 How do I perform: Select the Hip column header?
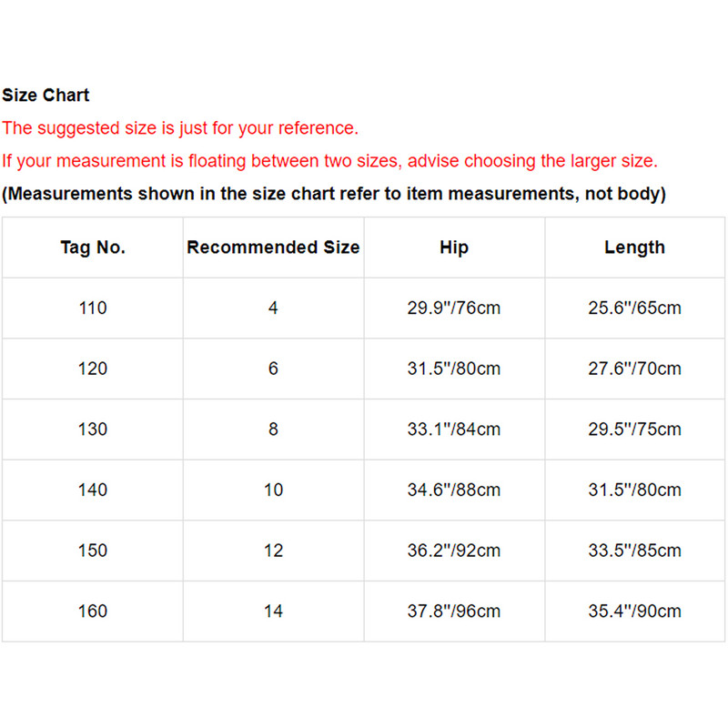point(453,248)
